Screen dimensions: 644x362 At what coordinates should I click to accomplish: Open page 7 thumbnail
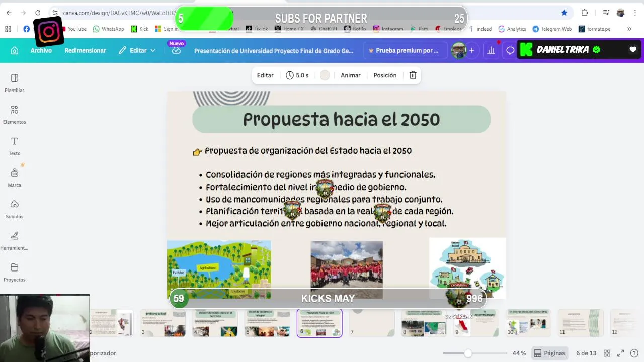click(372, 323)
